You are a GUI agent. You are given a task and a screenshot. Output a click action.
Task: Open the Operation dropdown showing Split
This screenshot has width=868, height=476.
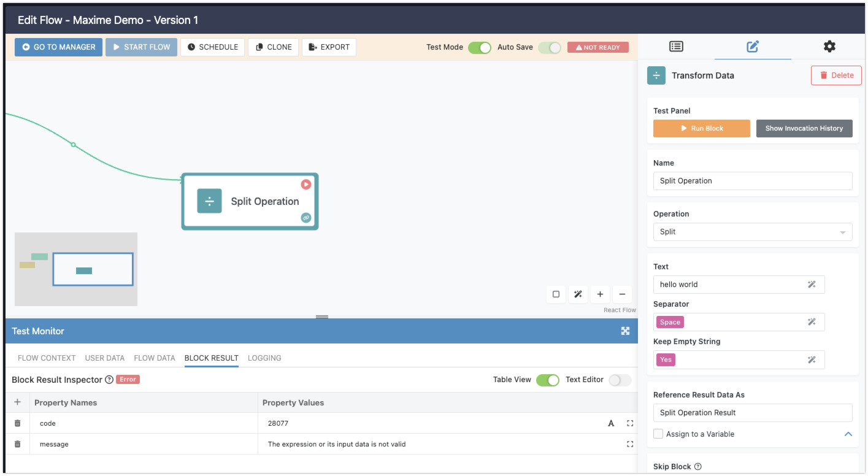(x=752, y=232)
